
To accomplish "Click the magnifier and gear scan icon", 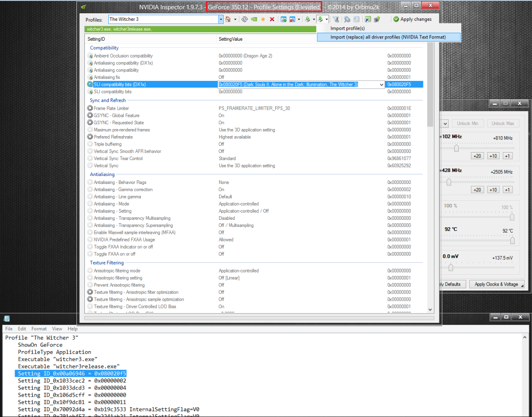I will click(x=347, y=19).
